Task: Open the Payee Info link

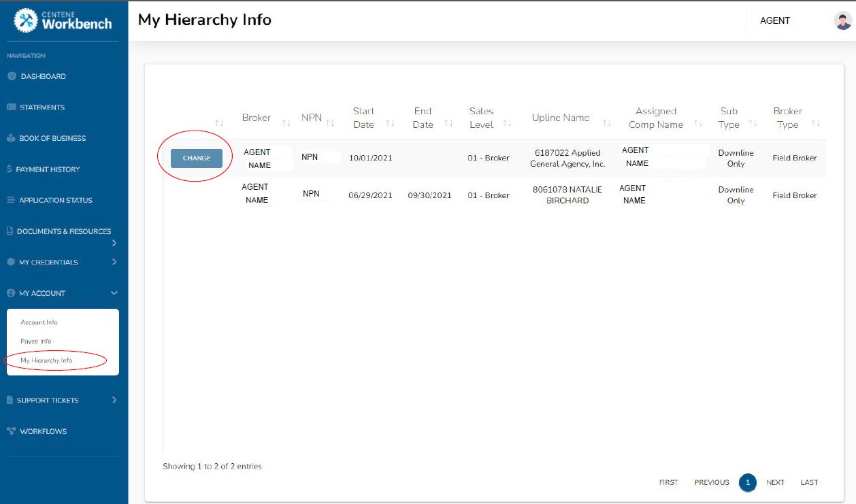Action: (36, 341)
